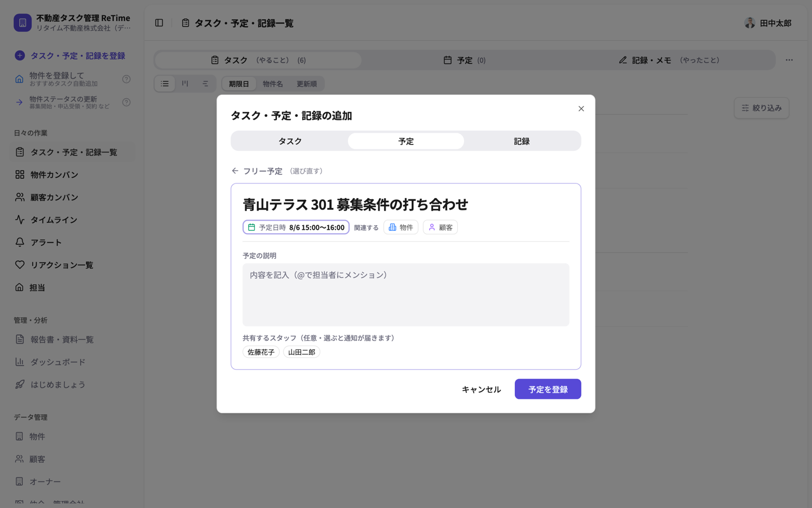
Task: Select タスク・予定・記録一覧 in the sidebar
Action: [x=72, y=152]
